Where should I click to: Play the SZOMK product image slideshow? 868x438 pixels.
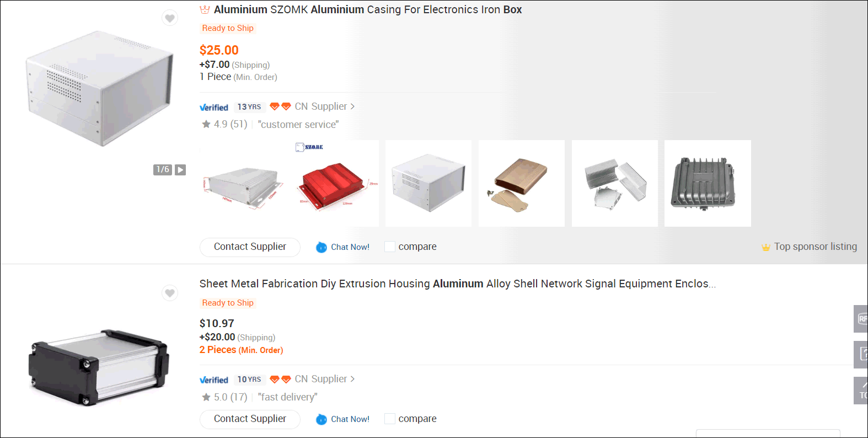point(180,170)
